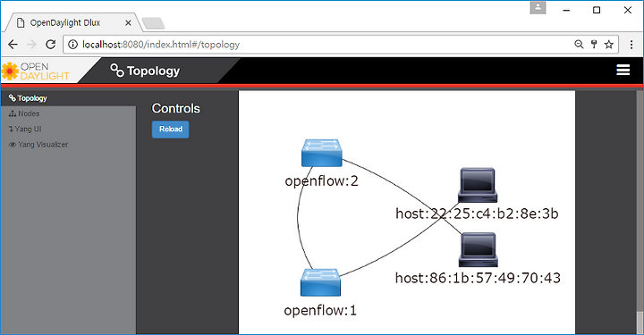Screen dimensions: 644x335
Task: Go forward in the browser
Action: (31, 45)
